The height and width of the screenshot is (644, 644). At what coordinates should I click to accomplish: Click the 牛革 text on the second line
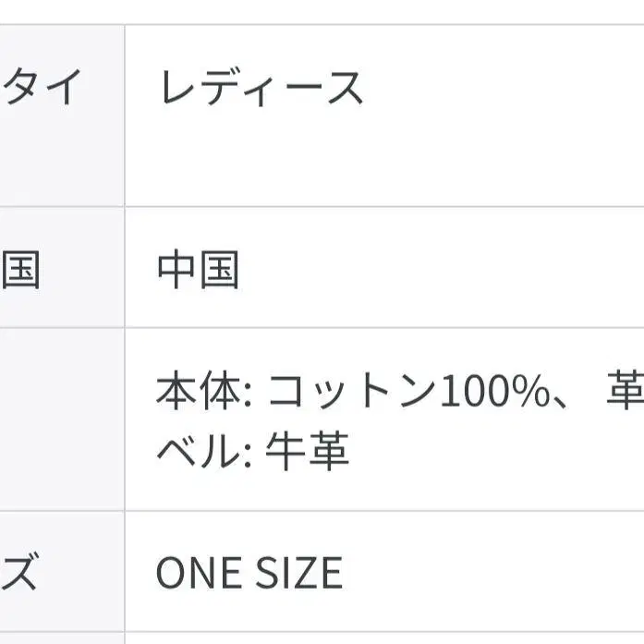(307, 451)
